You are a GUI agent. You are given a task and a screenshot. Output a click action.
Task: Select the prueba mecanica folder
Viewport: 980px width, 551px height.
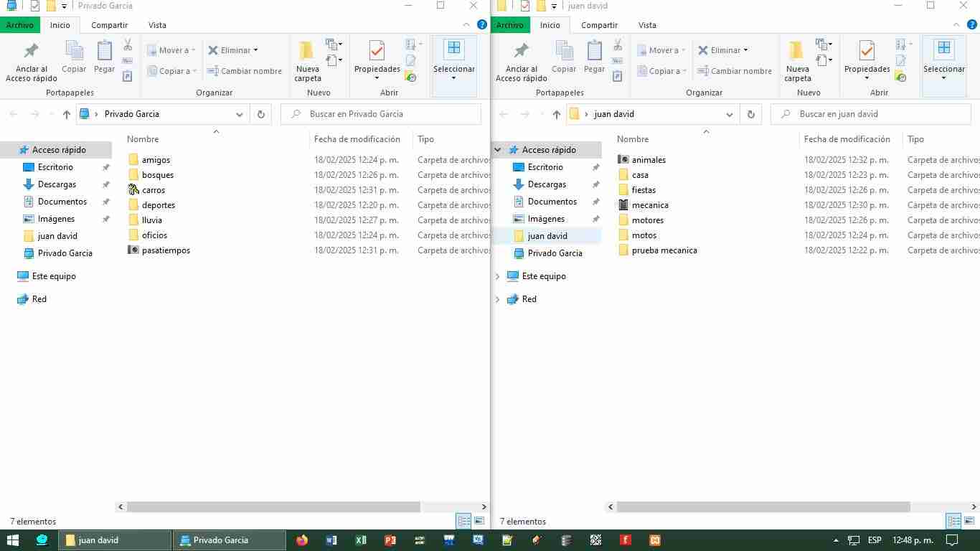click(664, 250)
